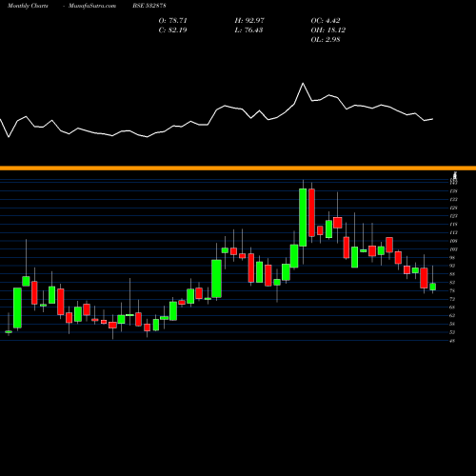Image resolution: width=476 pixels, height=476 pixels.
Task: Click the "OC: 4.42" value
Action: 326,21
